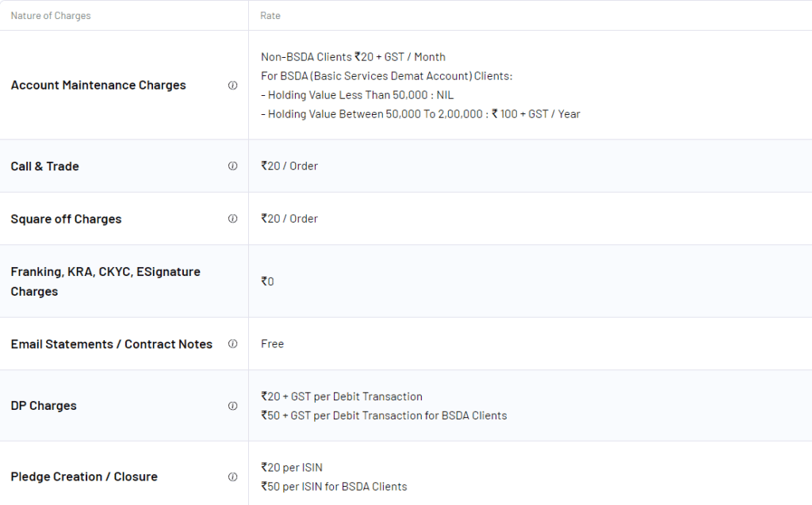Select the Pledge Creation / Closure label

point(84,477)
